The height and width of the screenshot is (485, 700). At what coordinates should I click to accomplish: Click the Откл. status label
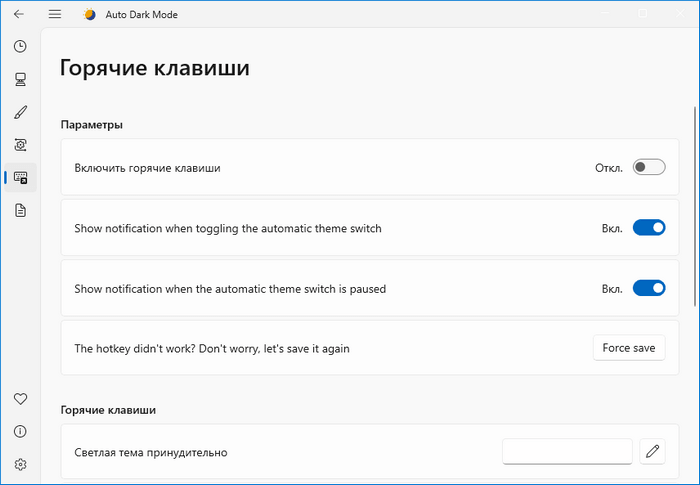608,168
